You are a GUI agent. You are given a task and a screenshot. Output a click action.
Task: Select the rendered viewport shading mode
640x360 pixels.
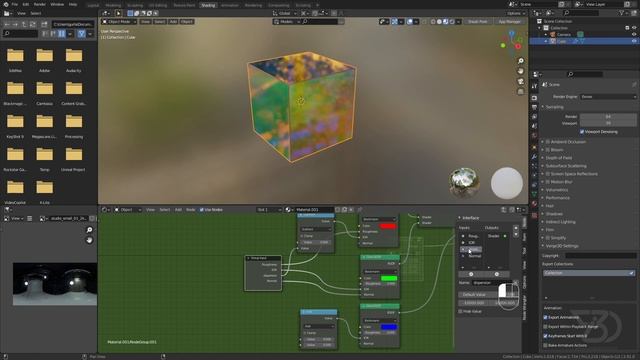452,22
